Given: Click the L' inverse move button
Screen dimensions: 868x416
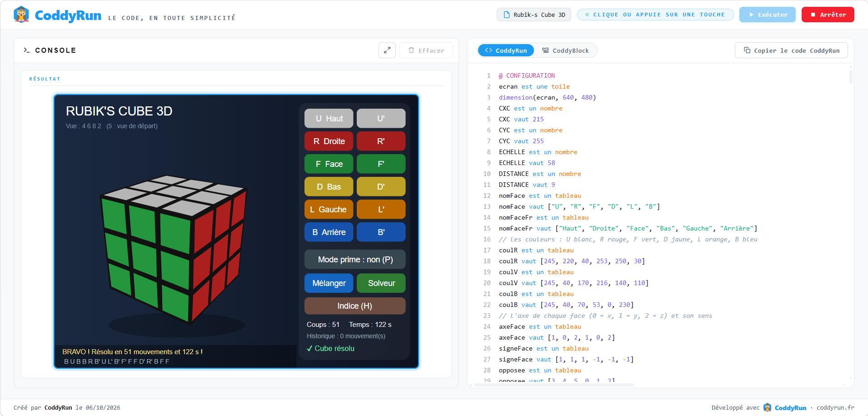Looking at the screenshot, I should pyautogui.click(x=381, y=209).
